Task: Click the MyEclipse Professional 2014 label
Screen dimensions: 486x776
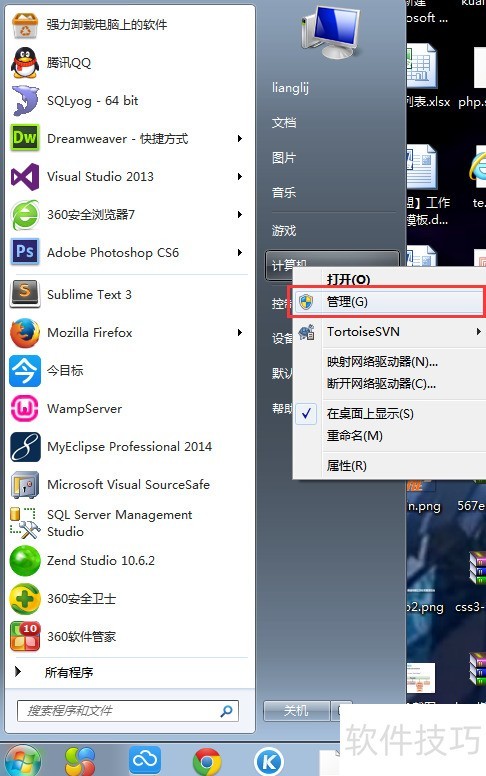Action: tap(130, 447)
